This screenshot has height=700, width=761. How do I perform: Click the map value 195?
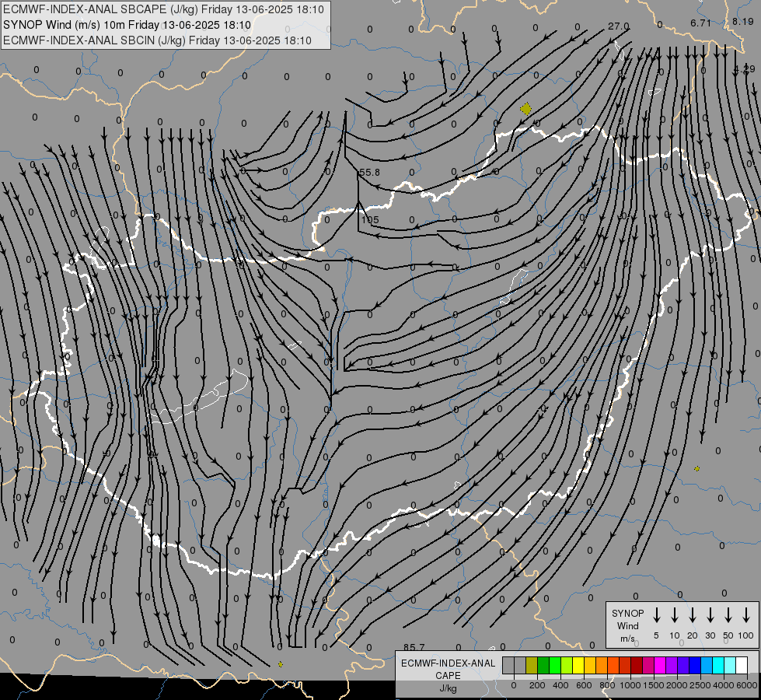(370, 219)
